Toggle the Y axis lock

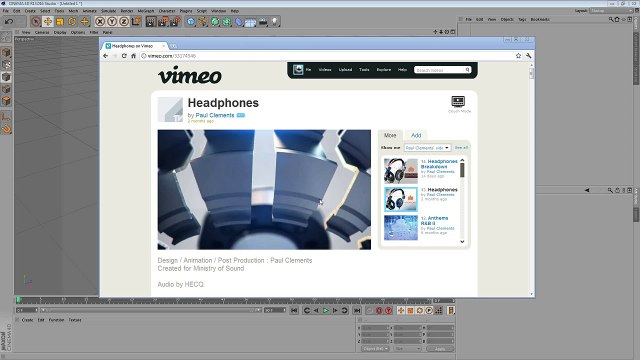coord(112,22)
